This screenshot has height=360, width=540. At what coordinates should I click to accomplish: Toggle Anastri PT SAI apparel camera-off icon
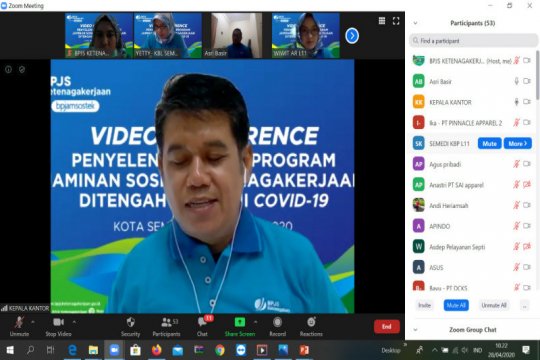pos(527,185)
